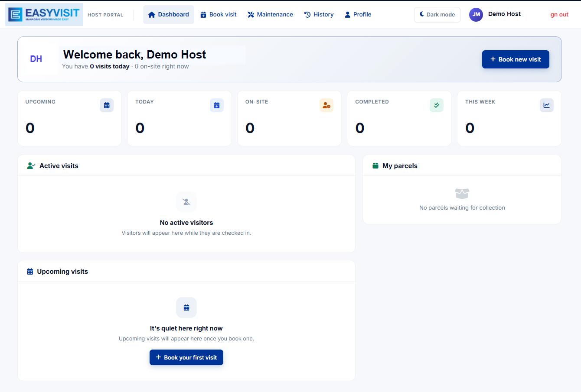Click the Upcoming visits heading
581x392 pixels.
coord(62,272)
